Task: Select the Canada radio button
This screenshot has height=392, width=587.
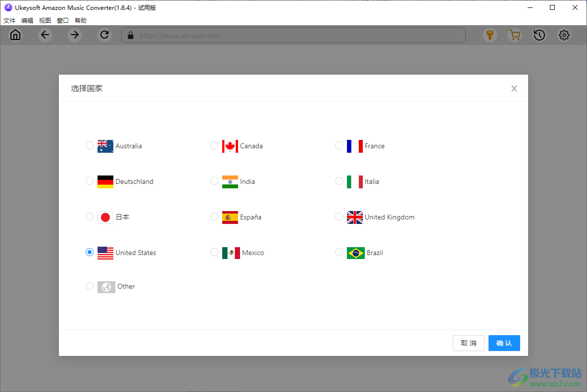Action: click(x=214, y=145)
